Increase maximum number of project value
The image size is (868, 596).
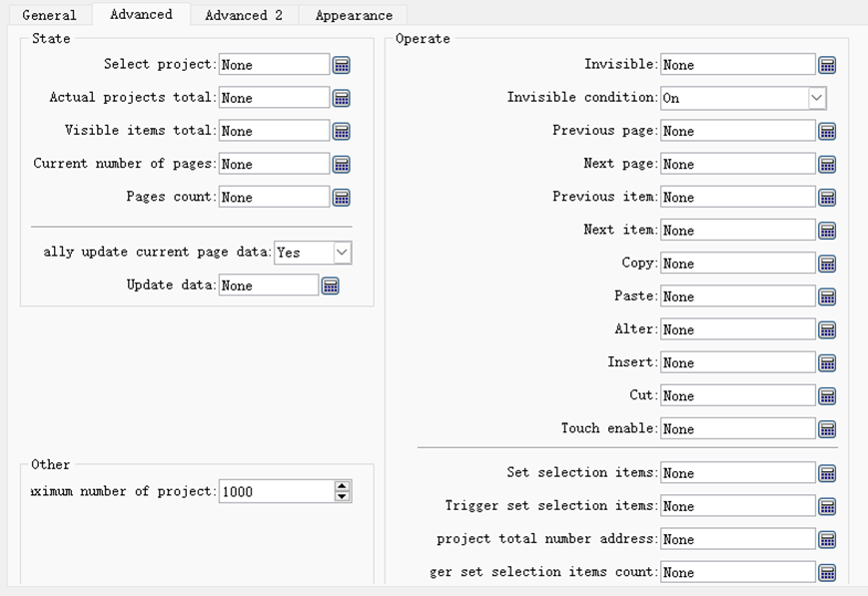tap(342, 486)
